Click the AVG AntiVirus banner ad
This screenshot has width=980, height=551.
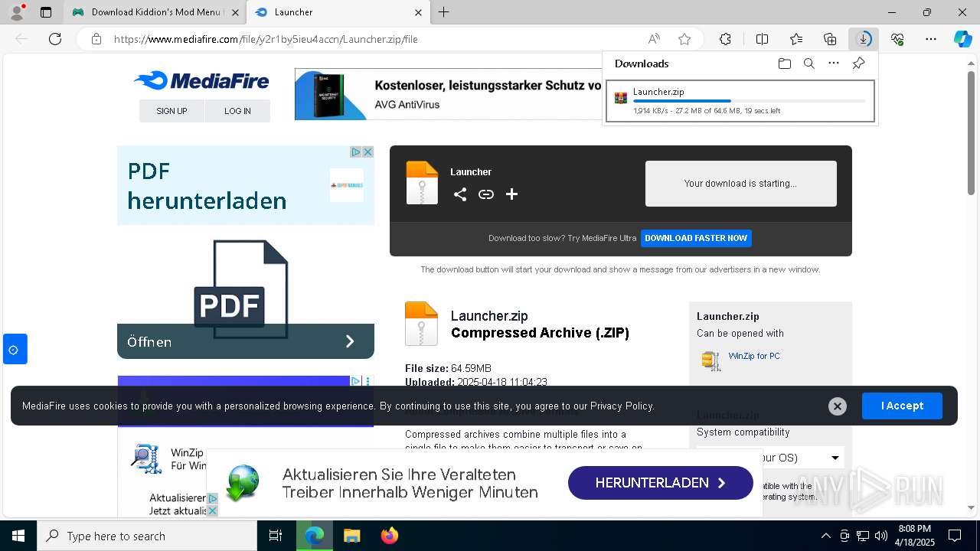[449, 95]
